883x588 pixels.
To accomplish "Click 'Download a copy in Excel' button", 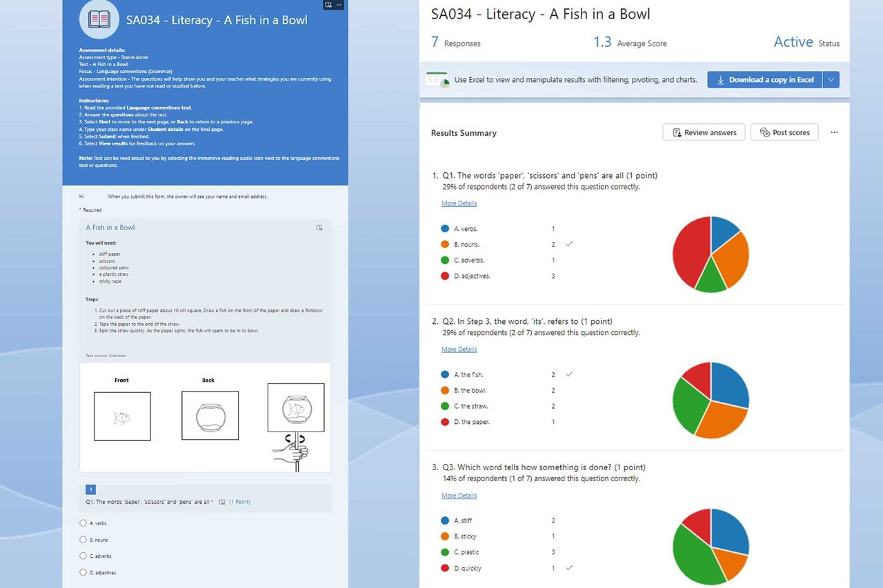I will (x=764, y=79).
